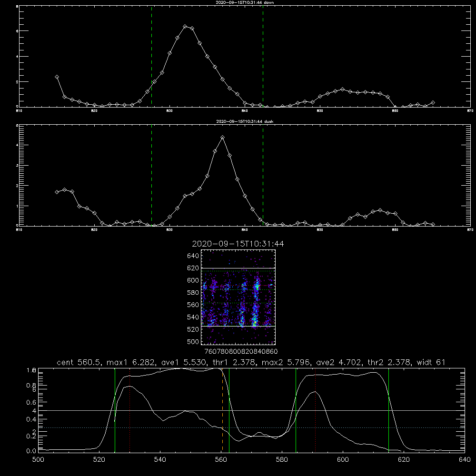The height and width of the screenshot is (476, 476).
Task: Click the rightmost solid green line in bottom plot
Action: (388, 411)
